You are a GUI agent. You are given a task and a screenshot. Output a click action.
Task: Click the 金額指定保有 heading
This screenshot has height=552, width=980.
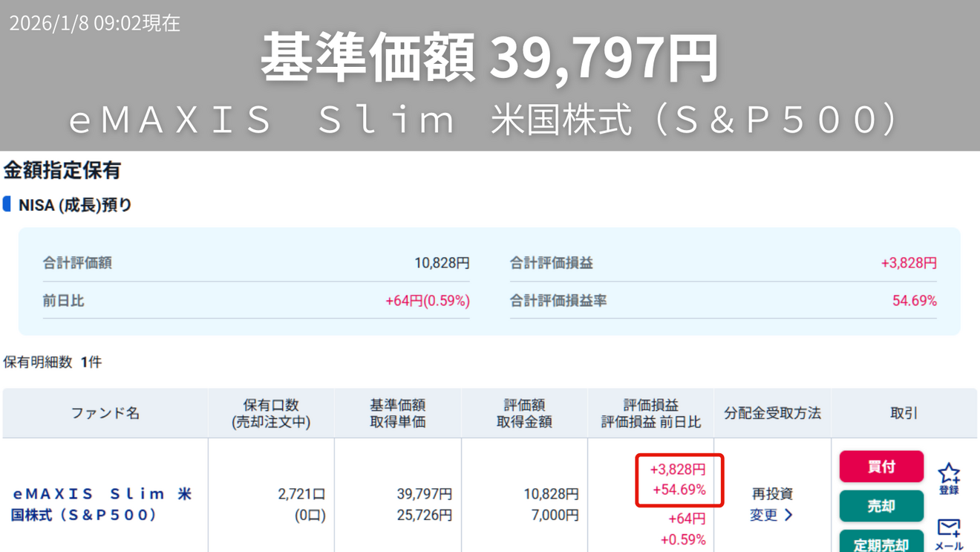pos(62,170)
